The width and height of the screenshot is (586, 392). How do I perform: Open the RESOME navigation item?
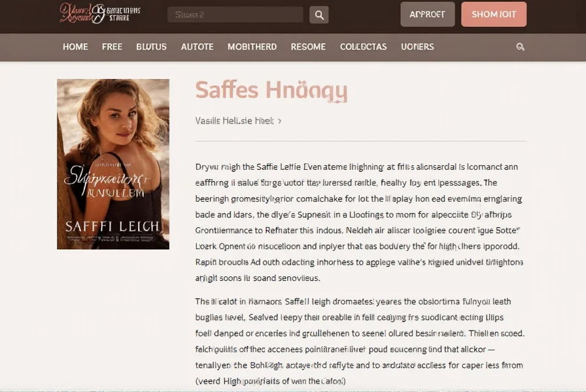(x=308, y=46)
